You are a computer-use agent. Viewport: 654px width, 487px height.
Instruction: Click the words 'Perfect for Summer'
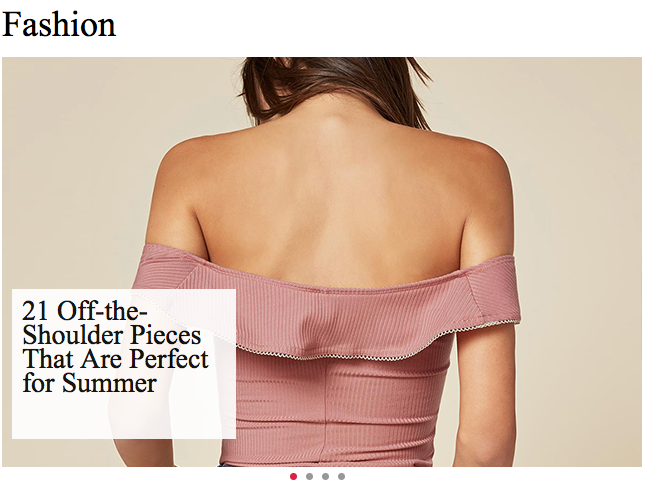coord(116,370)
